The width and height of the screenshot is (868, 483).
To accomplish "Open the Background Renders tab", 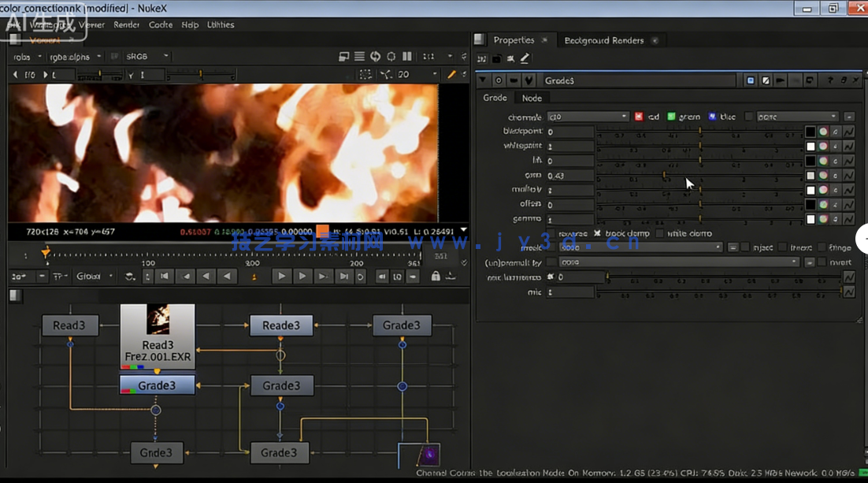I will tap(603, 40).
